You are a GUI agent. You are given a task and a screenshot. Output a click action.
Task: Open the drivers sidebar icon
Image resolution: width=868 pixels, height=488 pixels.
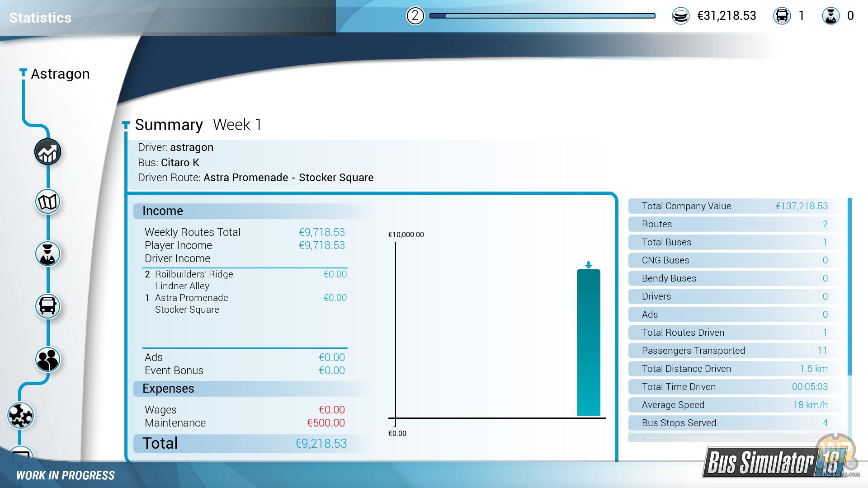tap(47, 254)
